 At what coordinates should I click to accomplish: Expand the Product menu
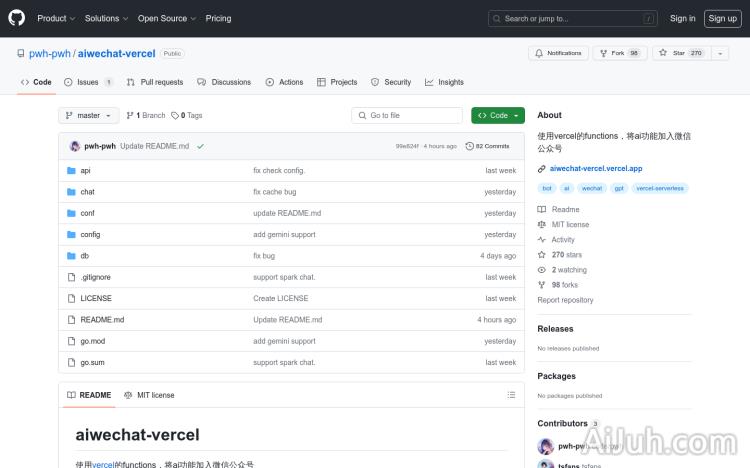tap(55, 18)
